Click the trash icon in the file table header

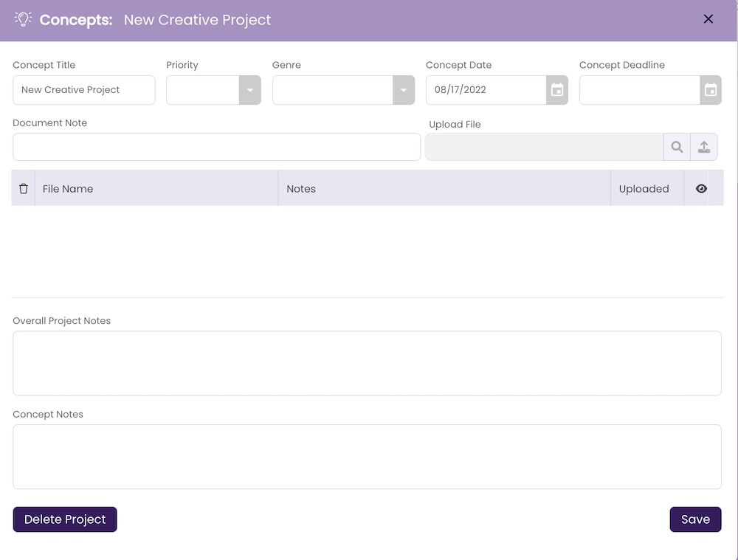point(24,189)
